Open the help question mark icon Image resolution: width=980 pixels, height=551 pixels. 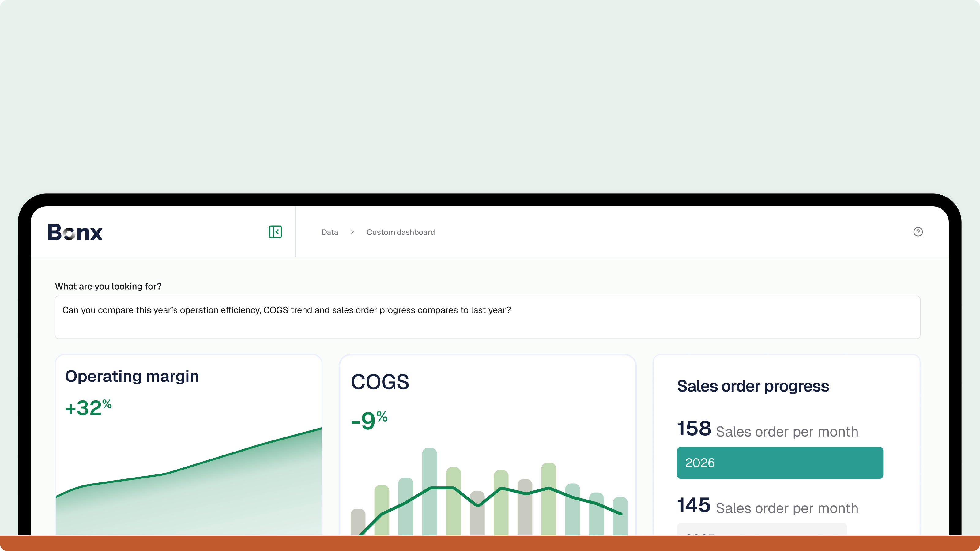pyautogui.click(x=918, y=232)
